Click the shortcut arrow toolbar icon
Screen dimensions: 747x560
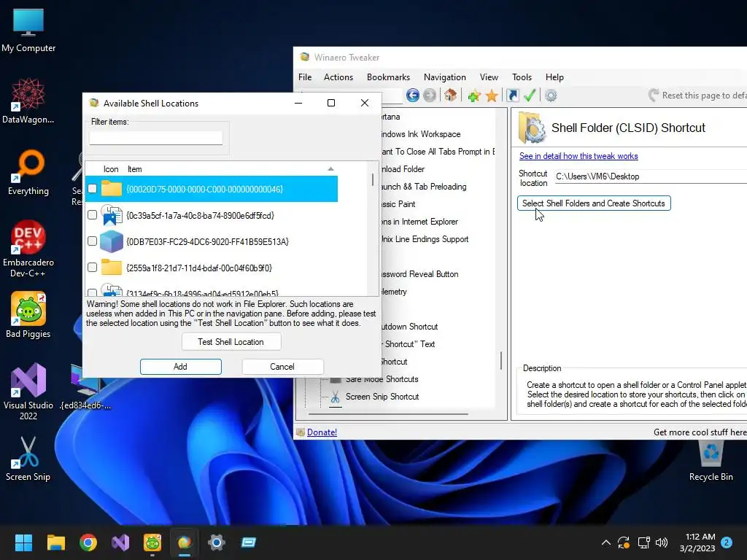512,96
